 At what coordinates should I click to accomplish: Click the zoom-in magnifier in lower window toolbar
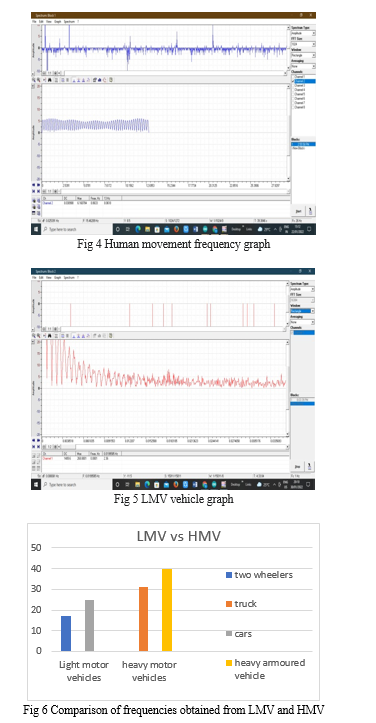pos(34,335)
